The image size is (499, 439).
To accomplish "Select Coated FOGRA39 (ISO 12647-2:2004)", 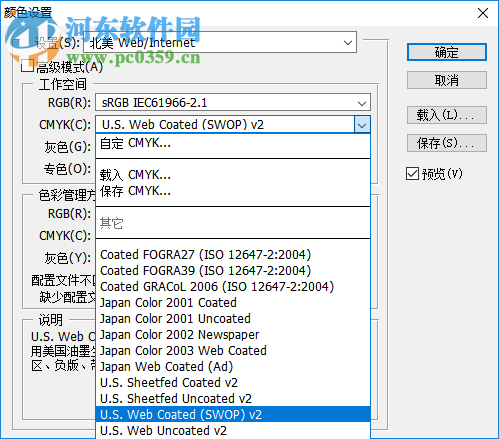I will 233,271.
